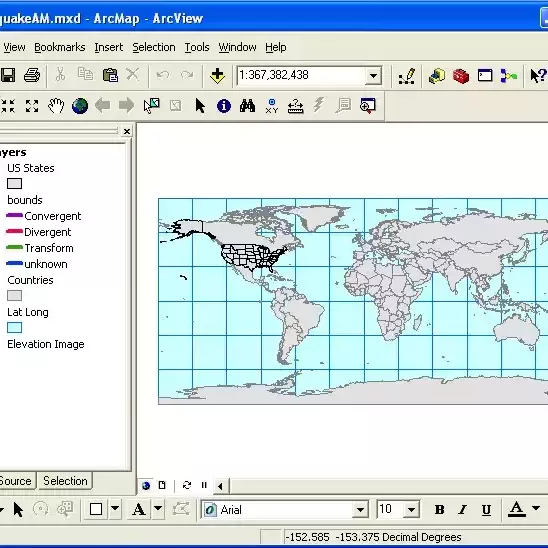Viewport: 548px width, 548px height.
Task: Open the ModelBuilder icon
Action: pos(509,75)
